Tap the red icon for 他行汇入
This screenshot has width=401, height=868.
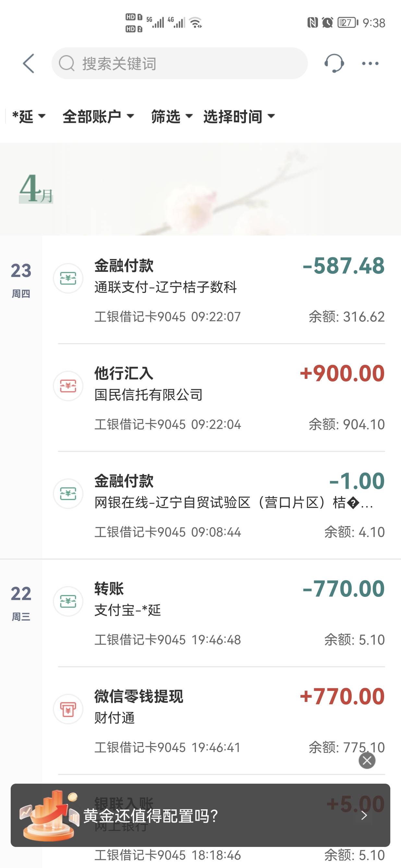(68, 386)
